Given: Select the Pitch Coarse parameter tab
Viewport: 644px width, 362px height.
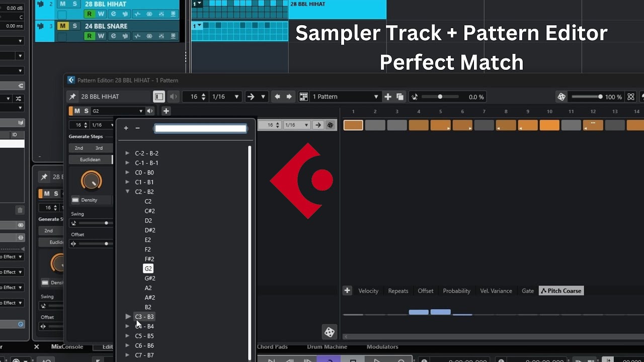Looking at the screenshot, I should coord(561,291).
